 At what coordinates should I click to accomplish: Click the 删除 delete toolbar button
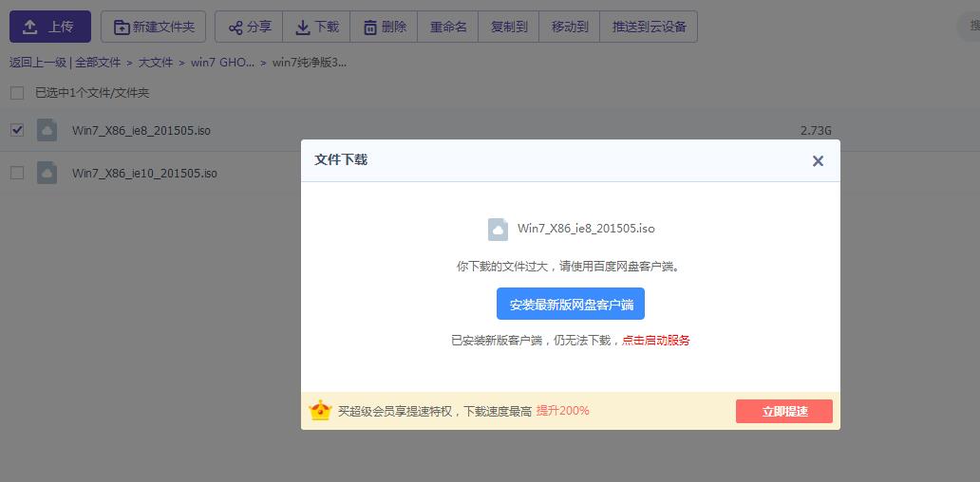(384, 27)
